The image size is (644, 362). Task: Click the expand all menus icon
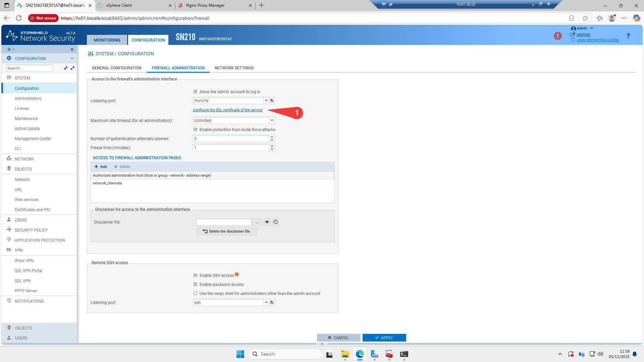72,68
